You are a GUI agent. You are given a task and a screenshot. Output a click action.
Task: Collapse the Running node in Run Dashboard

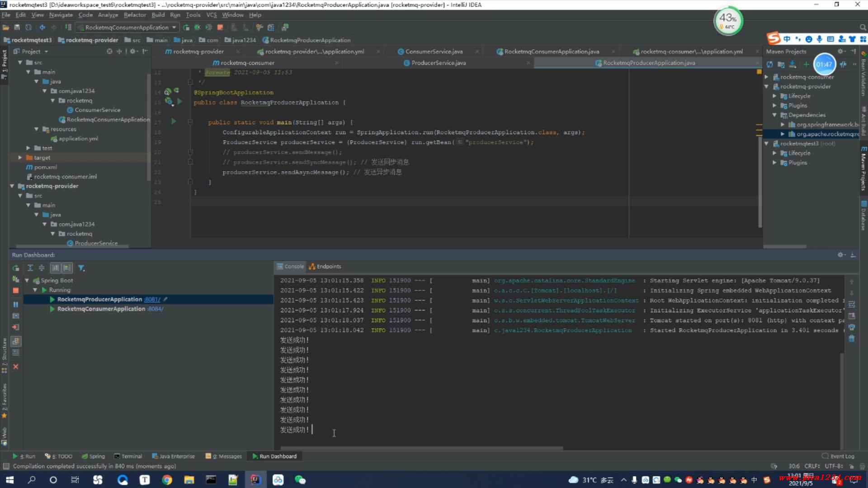(x=35, y=290)
